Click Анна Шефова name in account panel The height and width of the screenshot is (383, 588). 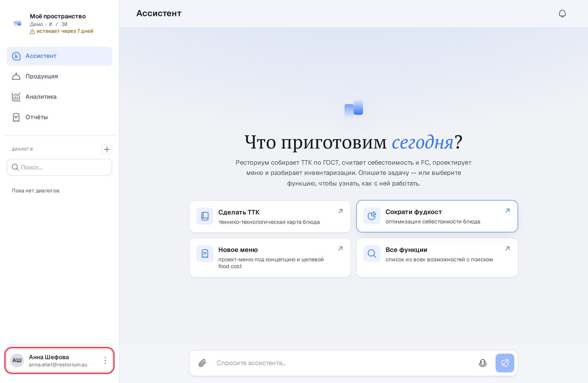[x=49, y=357]
